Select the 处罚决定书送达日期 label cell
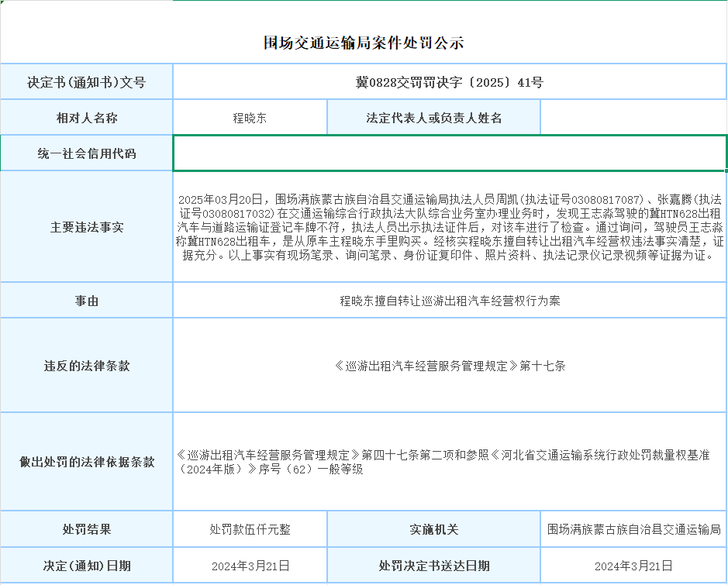The image size is (728, 585). tap(433, 566)
